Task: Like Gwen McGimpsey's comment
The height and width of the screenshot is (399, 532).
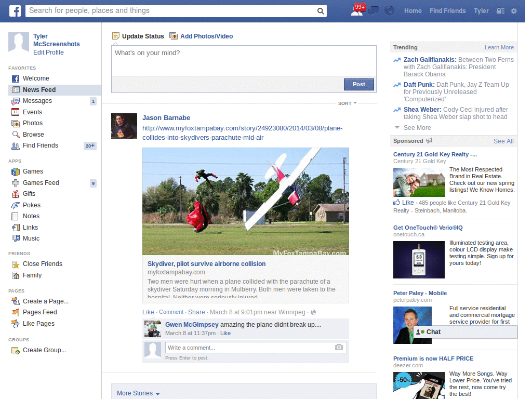Action: pos(225,334)
